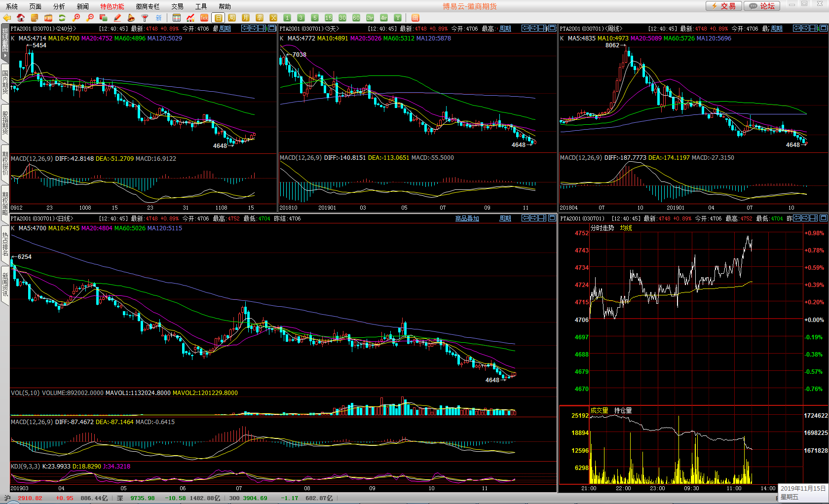Open the 分析 menu
This screenshot has width=829, height=504.
coord(59,6)
